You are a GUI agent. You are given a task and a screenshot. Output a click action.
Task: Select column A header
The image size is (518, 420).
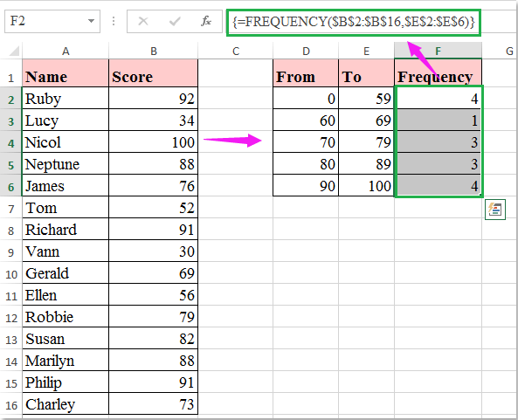[66, 52]
